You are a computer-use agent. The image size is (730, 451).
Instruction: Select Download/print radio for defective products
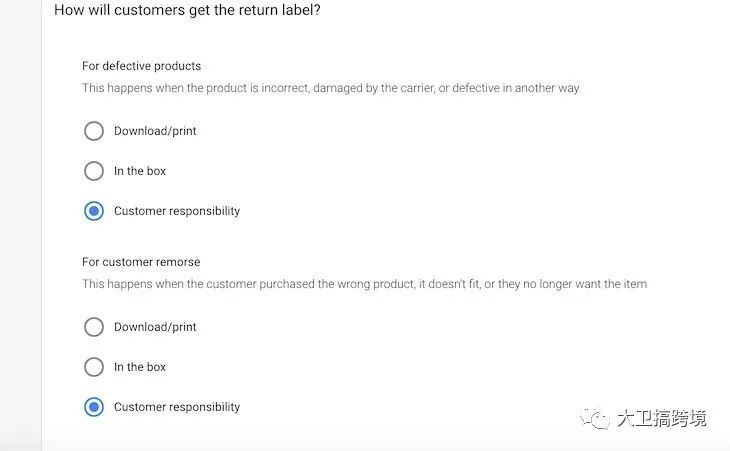coord(94,131)
